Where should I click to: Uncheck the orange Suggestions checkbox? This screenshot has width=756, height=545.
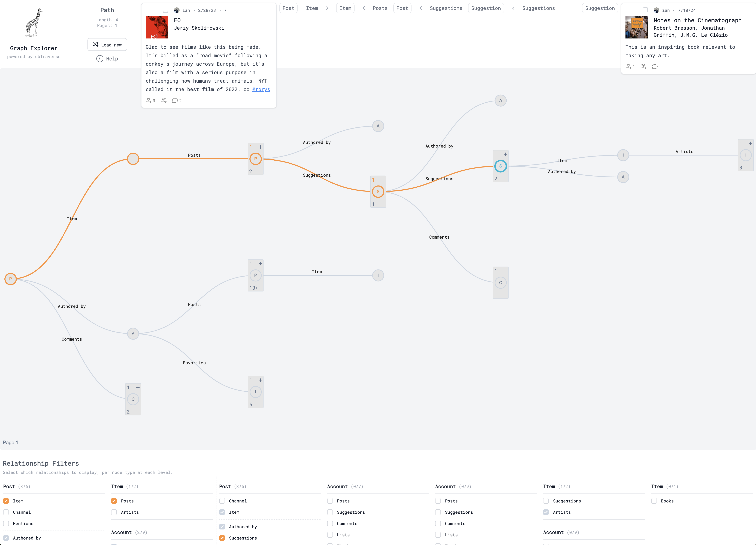pyautogui.click(x=222, y=538)
